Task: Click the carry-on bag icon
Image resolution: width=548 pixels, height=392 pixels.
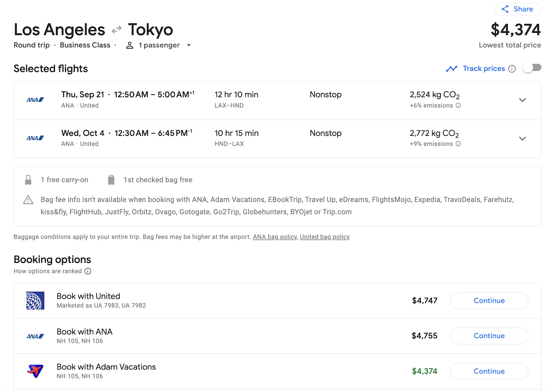Action: [28, 180]
